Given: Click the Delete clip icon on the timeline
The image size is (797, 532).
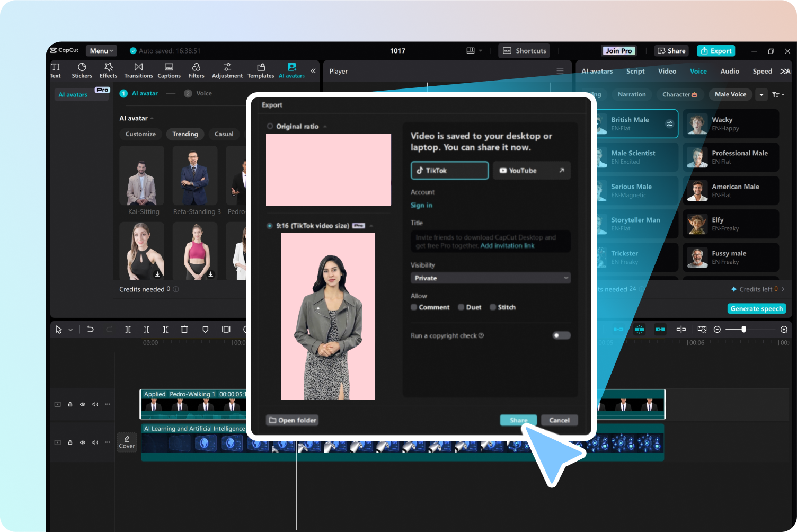Looking at the screenshot, I should (x=184, y=329).
